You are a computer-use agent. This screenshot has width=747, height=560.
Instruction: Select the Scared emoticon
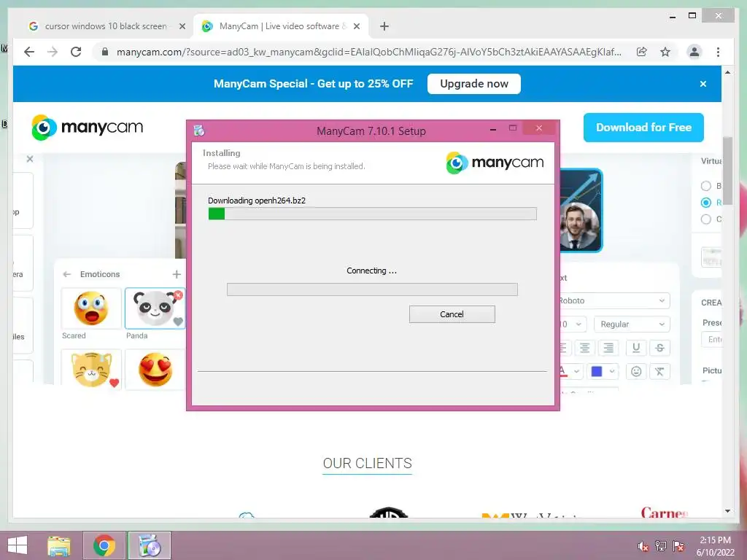(91, 308)
